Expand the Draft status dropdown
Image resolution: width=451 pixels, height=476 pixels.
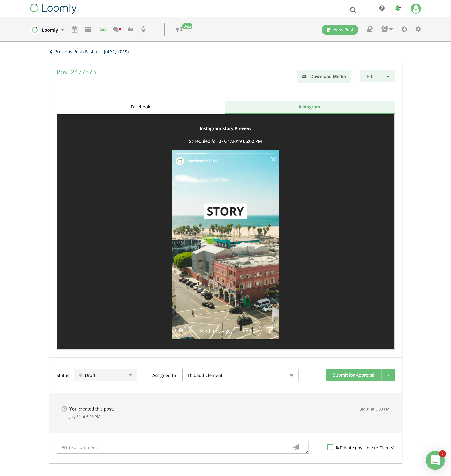[106, 375]
